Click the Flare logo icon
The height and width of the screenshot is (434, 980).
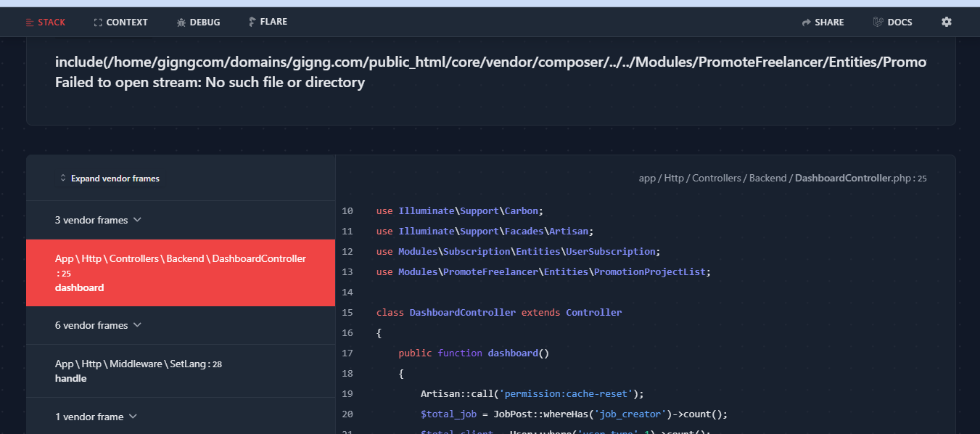[x=252, y=22]
